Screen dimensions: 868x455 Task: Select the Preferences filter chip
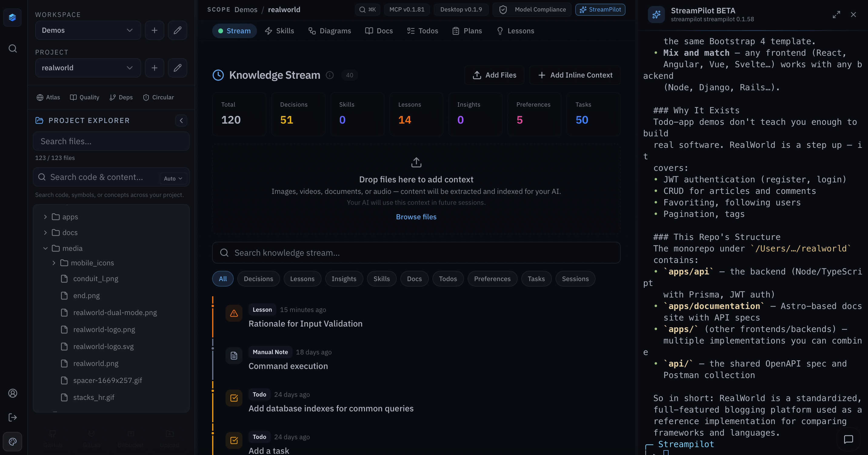tap(492, 278)
